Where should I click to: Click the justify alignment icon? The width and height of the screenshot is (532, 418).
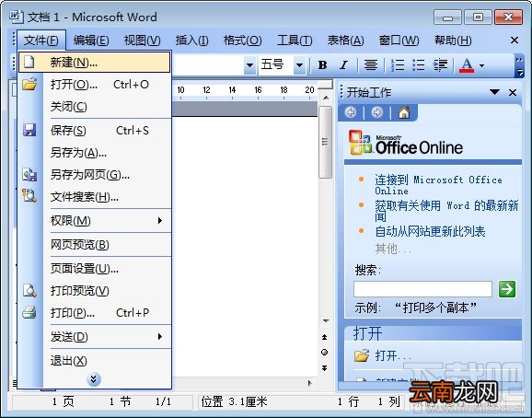[x=371, y=64]
